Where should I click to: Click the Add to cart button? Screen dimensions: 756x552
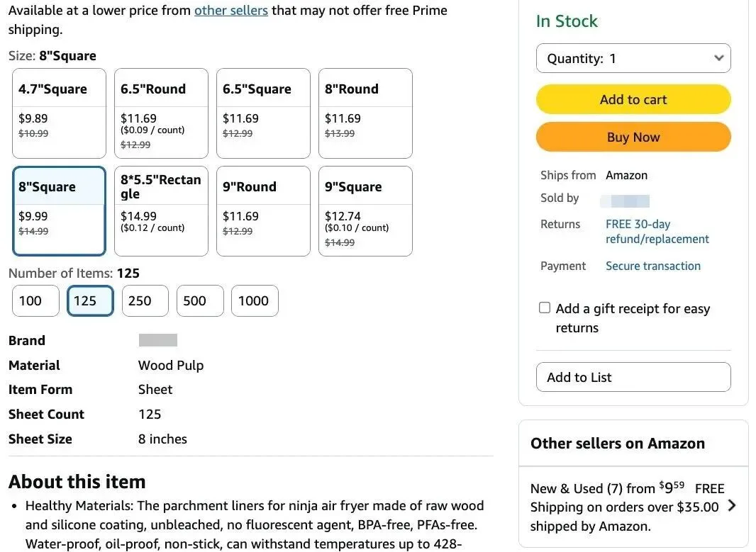(x=633, y=100)
